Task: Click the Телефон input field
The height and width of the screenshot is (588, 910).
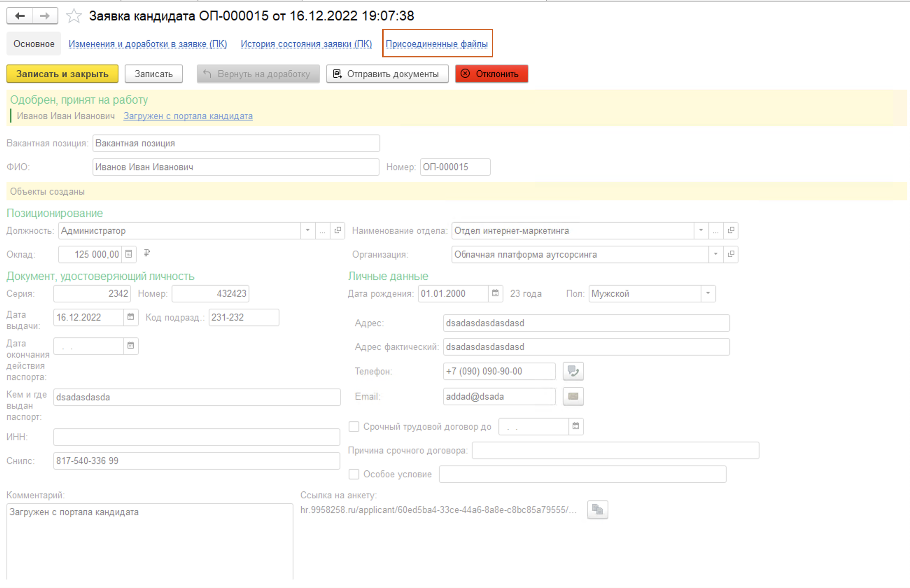Action: coord(499,371)
